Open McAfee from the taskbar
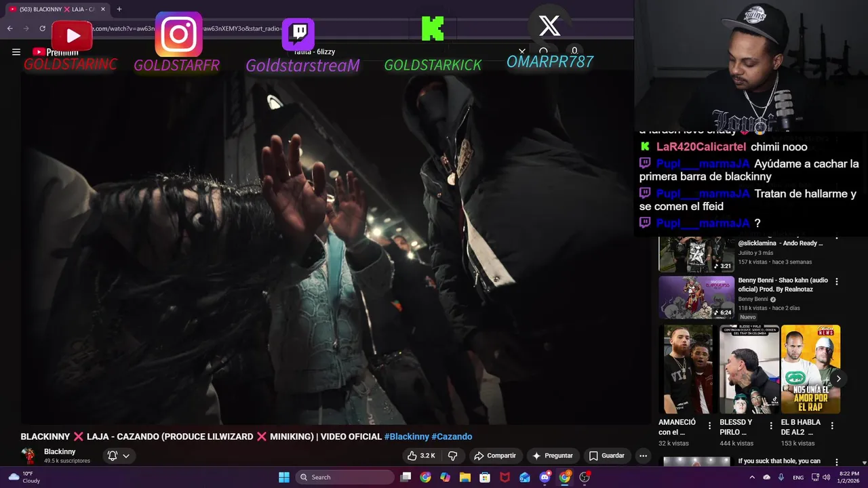Screen dimensions: 868x488 pyautogui.click(x=505, y=477)
